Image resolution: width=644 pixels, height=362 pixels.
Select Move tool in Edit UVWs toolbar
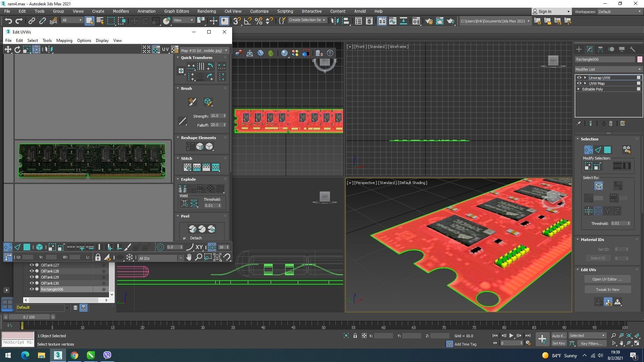click(x=8, y=50)
